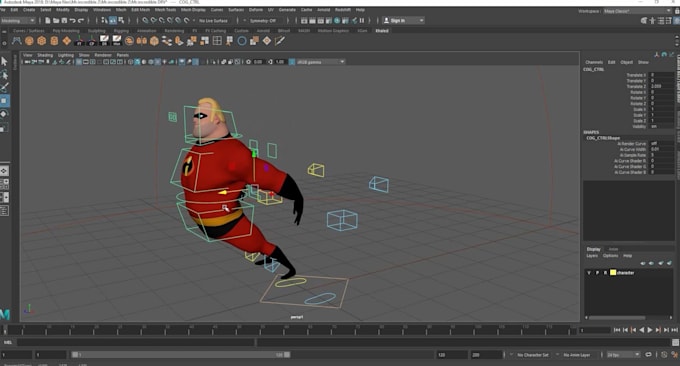Click the orange diamond shelf icon
The image size is (680, 366).
click(x=67, y=41)
